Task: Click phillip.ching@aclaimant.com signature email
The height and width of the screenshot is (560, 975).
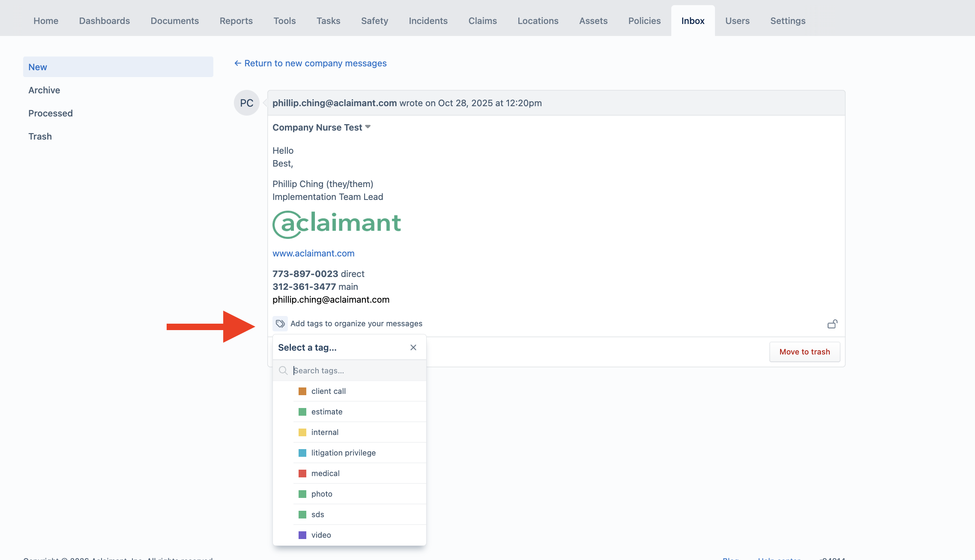Action: (331, 300)
